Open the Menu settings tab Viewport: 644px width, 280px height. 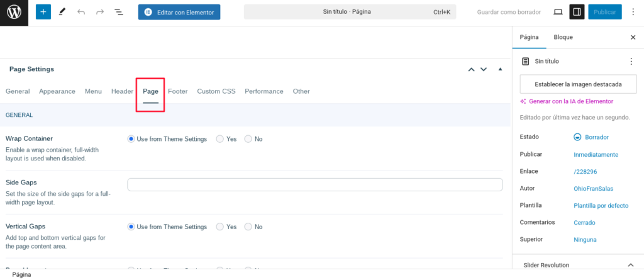point(93,91)
